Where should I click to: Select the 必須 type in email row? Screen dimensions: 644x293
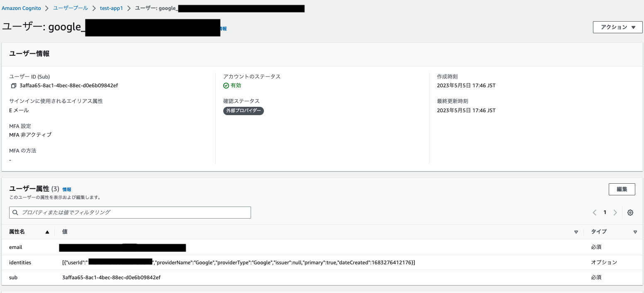(x=596, y=247)
